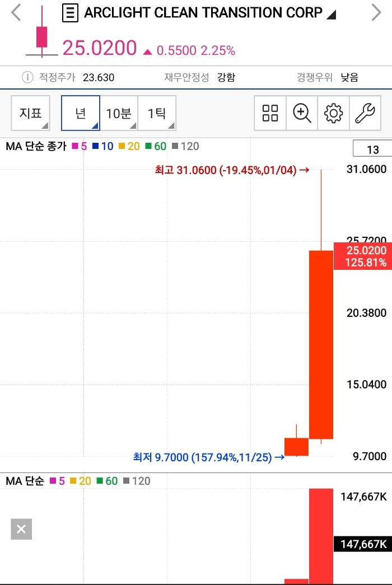Tap the current price 25.0200 header
Image resolution: width=392 pixels, height=585 pixels.
(x=100, y=48)
